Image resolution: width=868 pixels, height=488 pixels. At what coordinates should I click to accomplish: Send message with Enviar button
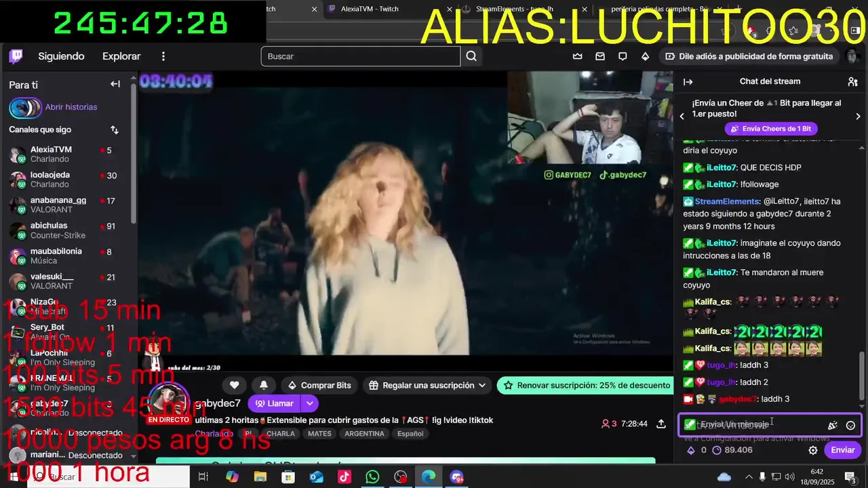(843, 450)
